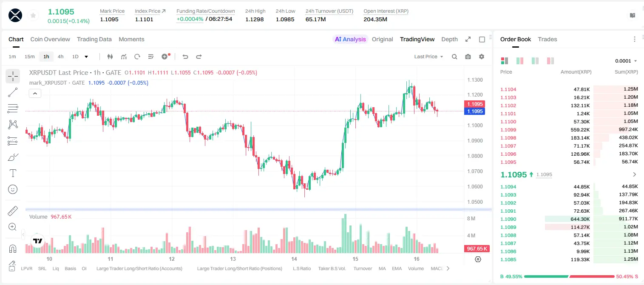Expand the 0.0001 price precision dropdown
Screen dimensions: 644x285
[626, 61]
